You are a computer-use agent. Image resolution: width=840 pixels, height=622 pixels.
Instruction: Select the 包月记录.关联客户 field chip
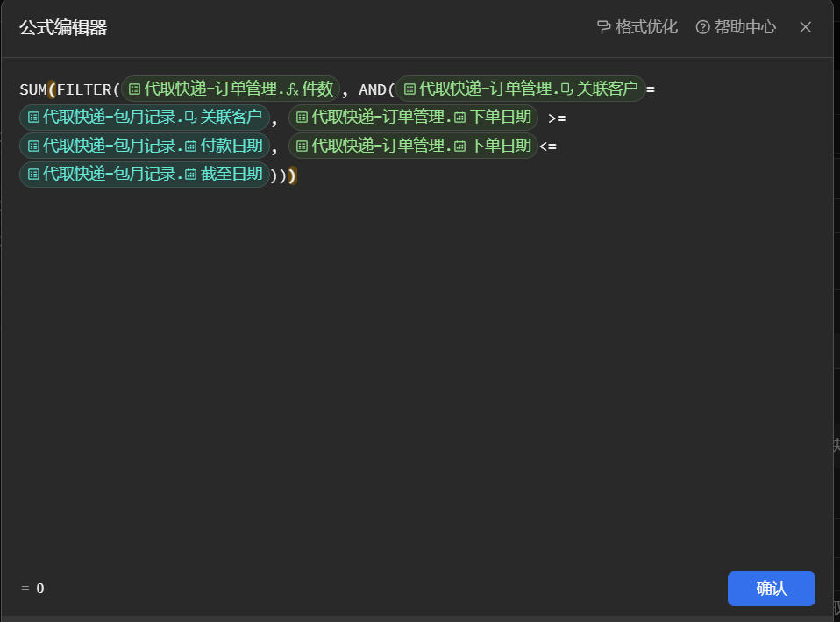(144, 117)
